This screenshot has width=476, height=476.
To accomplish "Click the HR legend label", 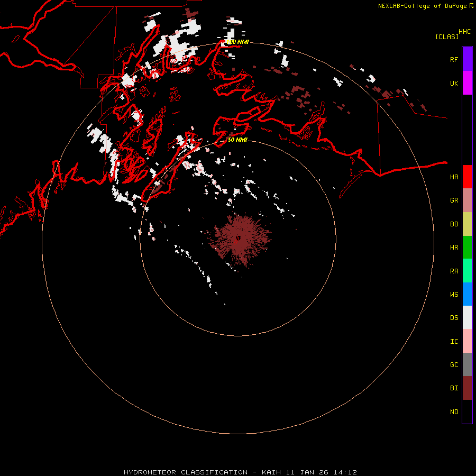I will (x=454, y=248).
